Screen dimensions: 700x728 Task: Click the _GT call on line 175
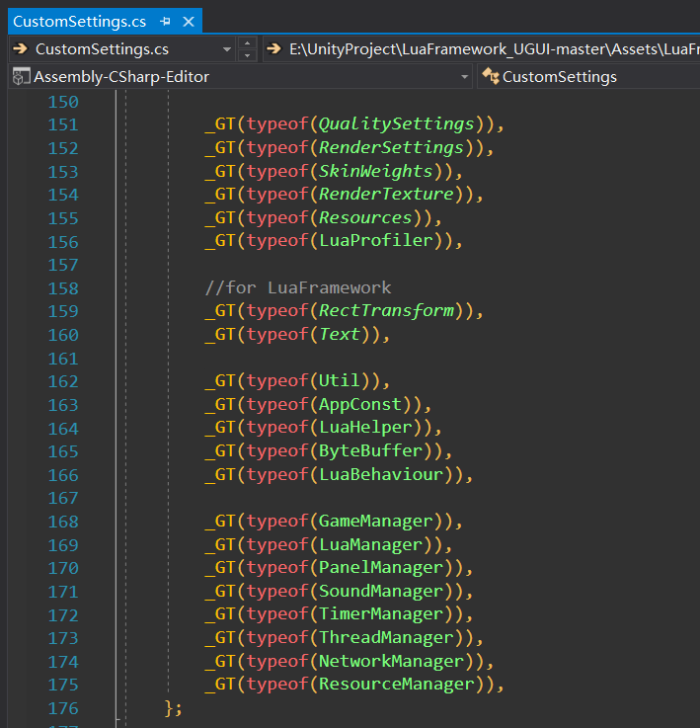tap(220, 684)
